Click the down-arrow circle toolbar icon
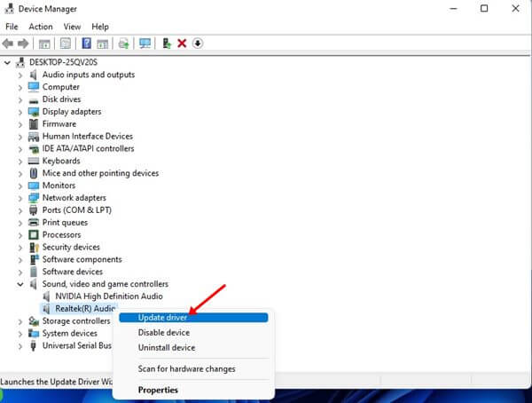 click(198, 43)
